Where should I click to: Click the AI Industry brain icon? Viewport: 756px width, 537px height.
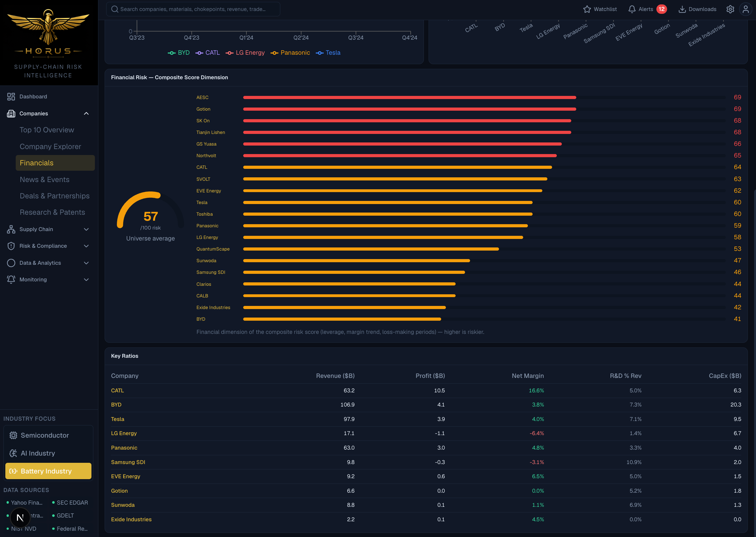[13, 453]
